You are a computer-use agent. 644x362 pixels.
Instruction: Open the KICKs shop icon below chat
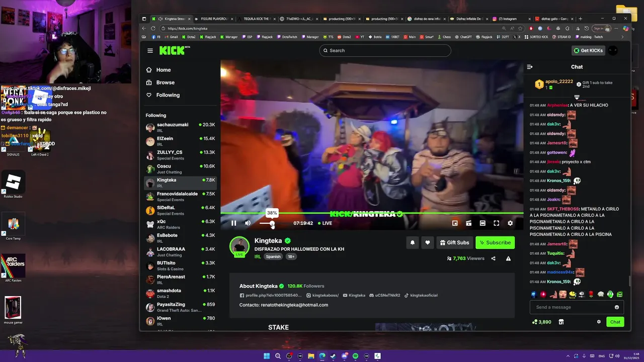pyautogui.click(x=561, y=322)
